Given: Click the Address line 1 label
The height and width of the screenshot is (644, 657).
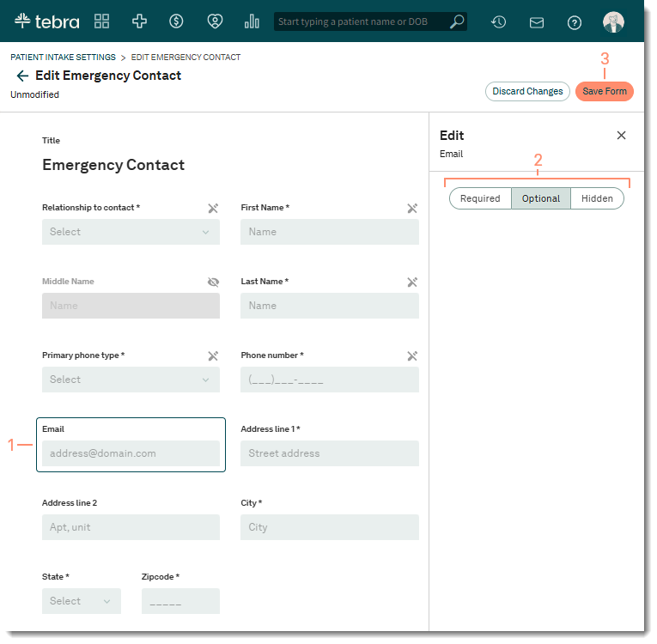Looking at the screenshot, I should coord(271,429).
